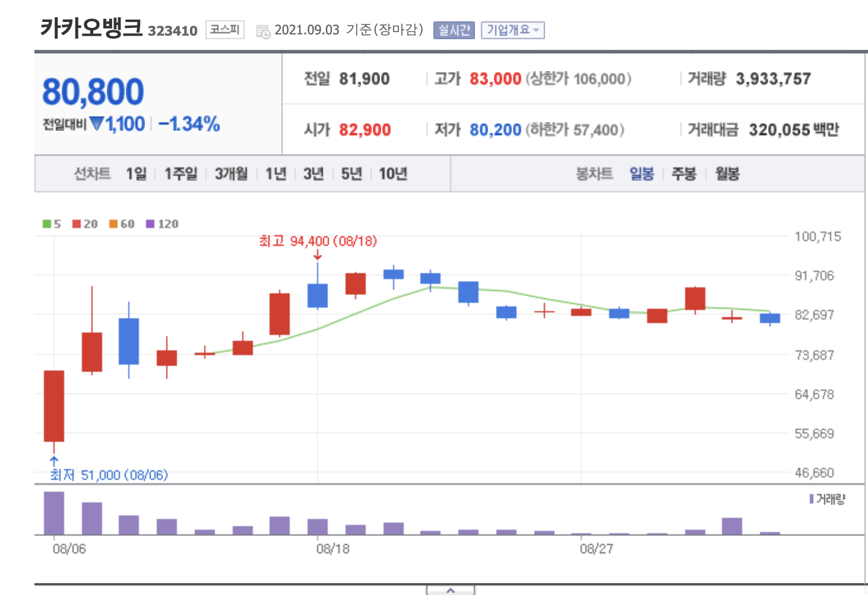The image size is (868, 595).
Task: Switch to 주봉 weekly candle chart
Action: [684, 174]
